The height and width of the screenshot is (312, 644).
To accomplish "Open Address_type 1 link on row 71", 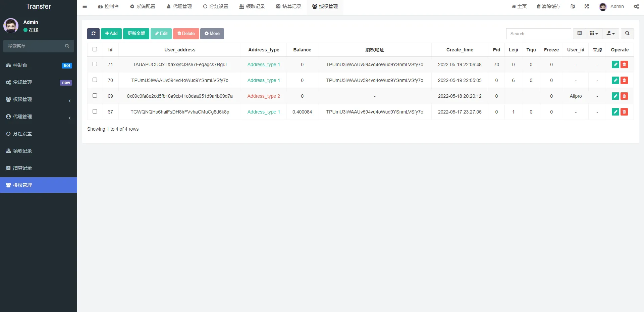I will click(x=264, y=64).
